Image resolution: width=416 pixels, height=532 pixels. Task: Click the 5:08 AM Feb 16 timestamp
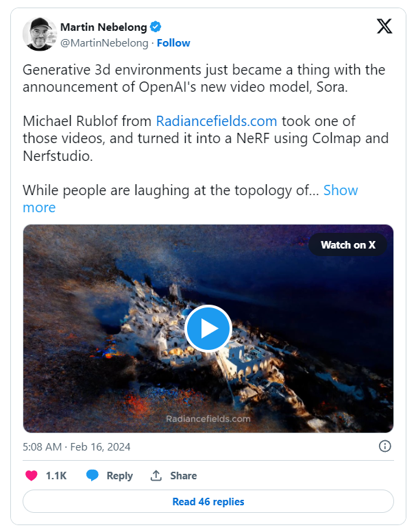coord(76,446)
